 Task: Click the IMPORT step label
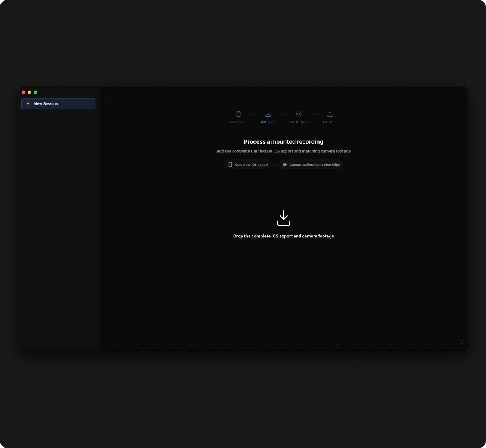point(268,122)
